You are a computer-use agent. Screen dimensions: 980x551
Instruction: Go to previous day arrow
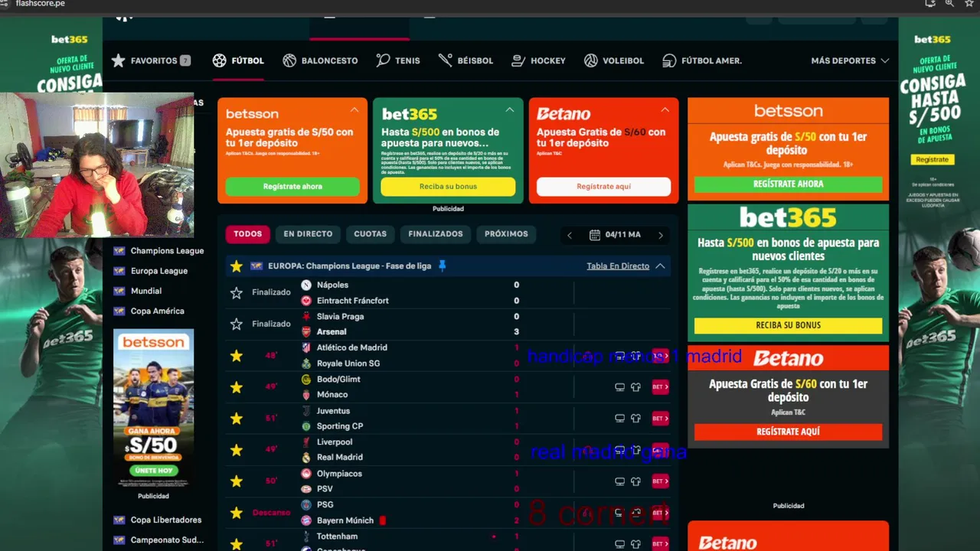point(569,235)
